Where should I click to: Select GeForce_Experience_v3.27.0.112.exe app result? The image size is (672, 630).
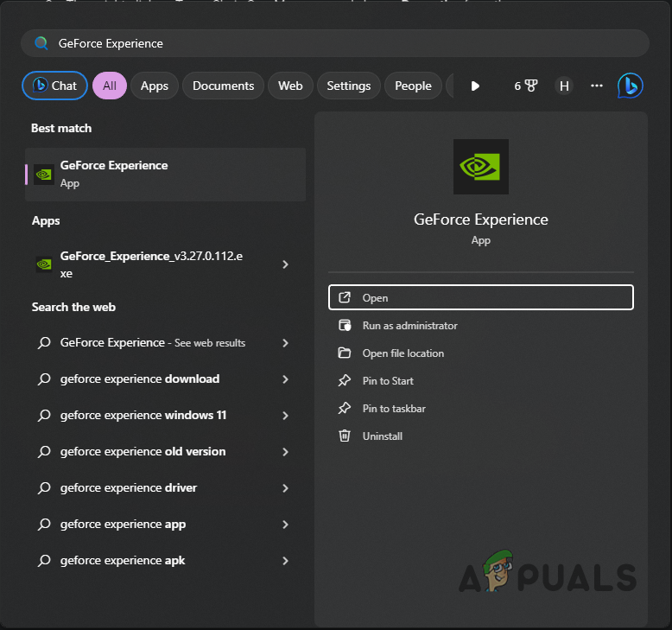point(166,264)
